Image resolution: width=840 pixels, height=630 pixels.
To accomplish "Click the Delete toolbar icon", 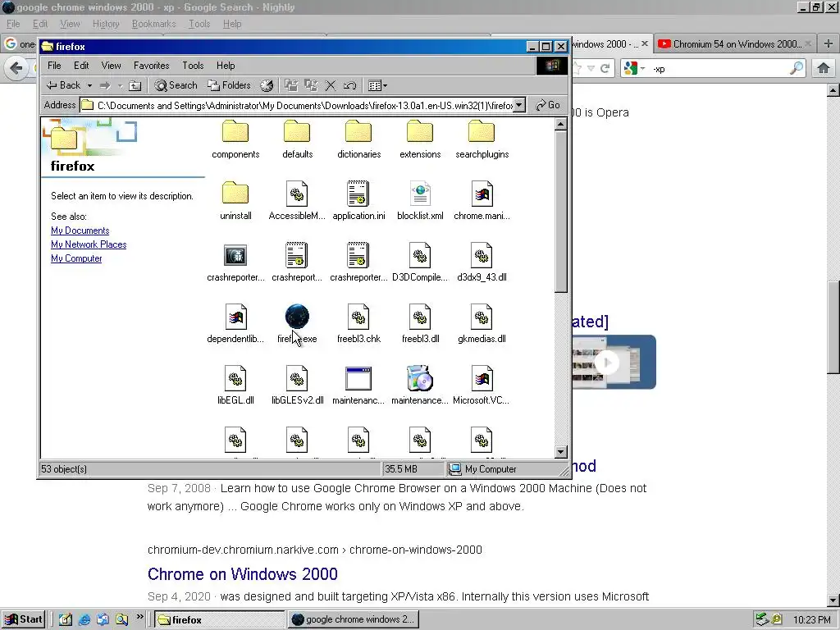I will click(331, 85).
